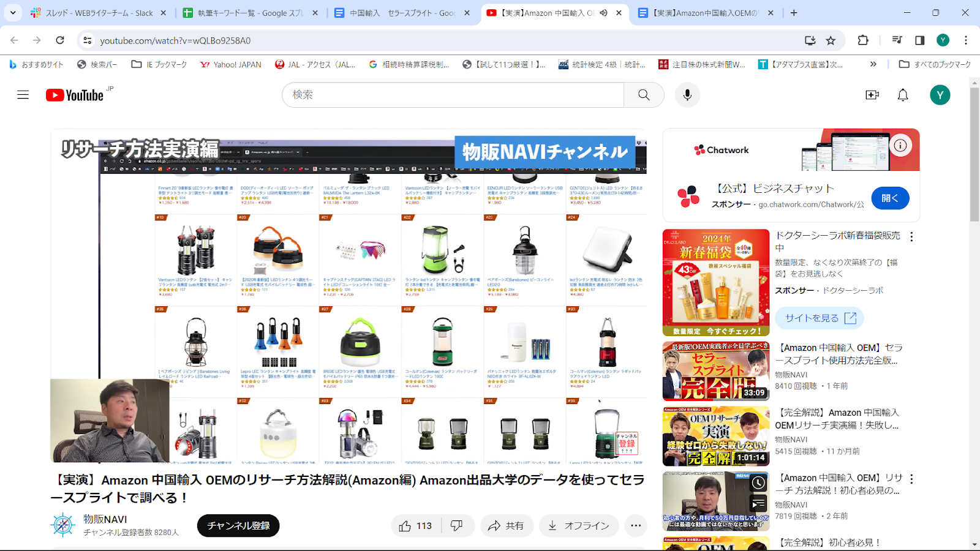Switch to the 中国輸入 セラースプライト Google doc tab
Screen dimensions: 980x551
tap(403, 12)
